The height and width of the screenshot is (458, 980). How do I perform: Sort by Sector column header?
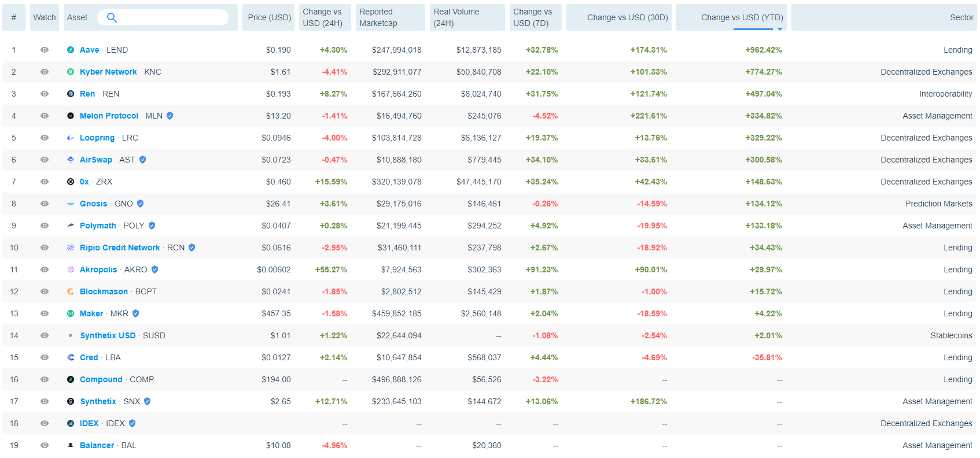[x=961, y=17]
